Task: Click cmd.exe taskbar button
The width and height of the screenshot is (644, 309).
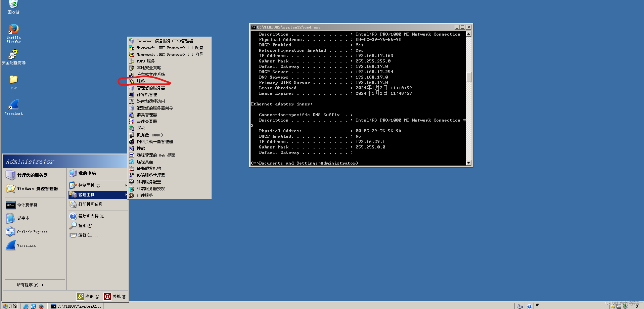Action: click(x=76, y=306)
